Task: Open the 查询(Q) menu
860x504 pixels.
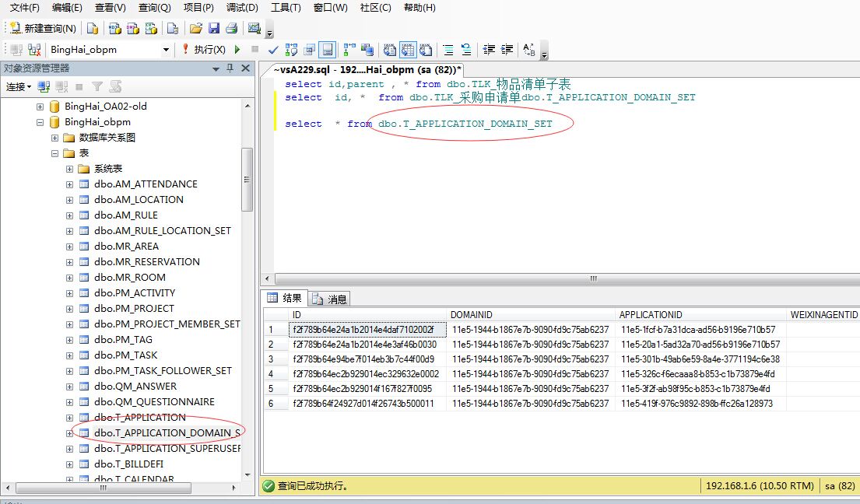Action: pyautogui.click(x=154, y=8)
